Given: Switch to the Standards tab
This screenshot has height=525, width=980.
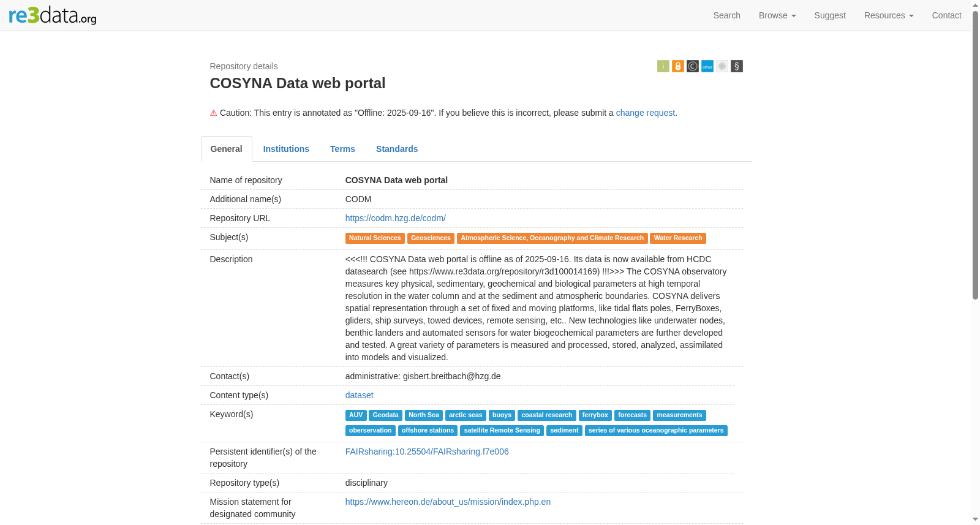Looking at the screenshot, I should coord(397,149).
